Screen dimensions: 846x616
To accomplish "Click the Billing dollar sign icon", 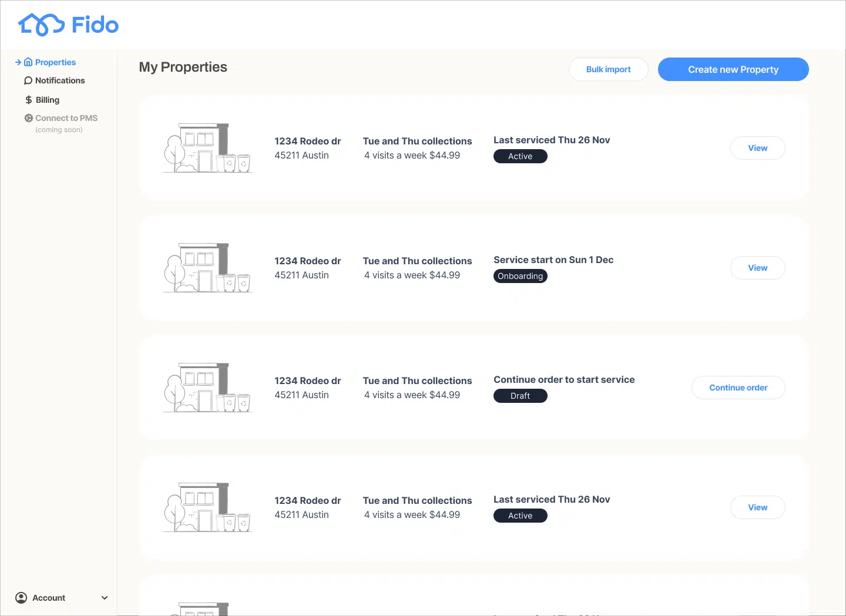I will pyautogui.click(x=28, y=100).
